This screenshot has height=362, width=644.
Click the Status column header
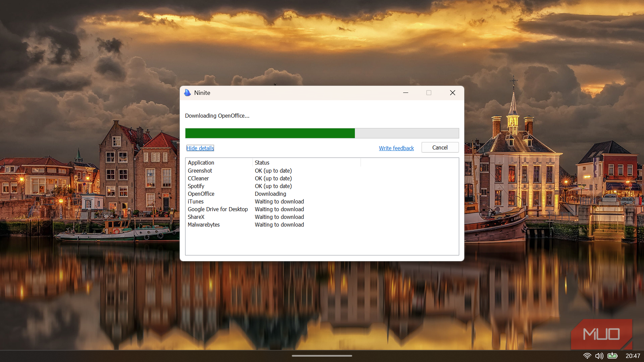307,163
